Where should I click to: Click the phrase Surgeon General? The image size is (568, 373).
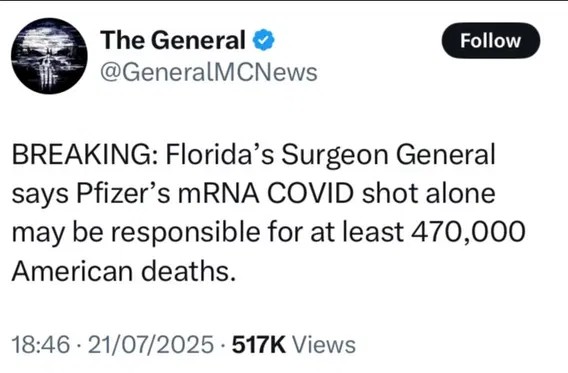(388, 155)
